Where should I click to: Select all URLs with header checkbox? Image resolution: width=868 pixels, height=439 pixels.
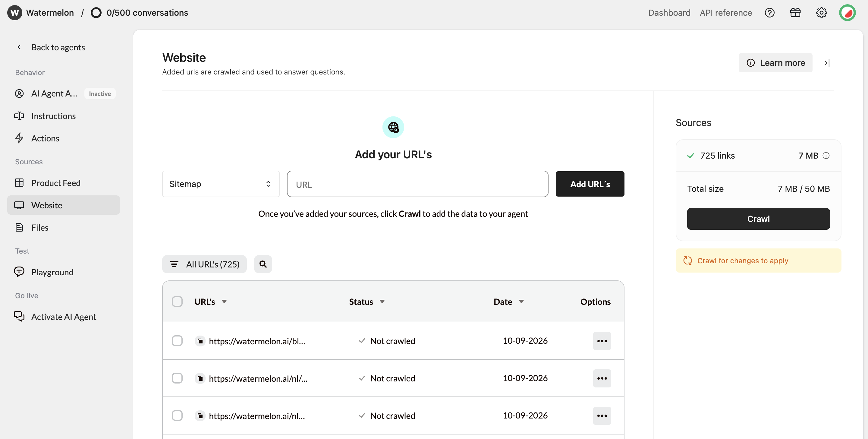[177, 302]
